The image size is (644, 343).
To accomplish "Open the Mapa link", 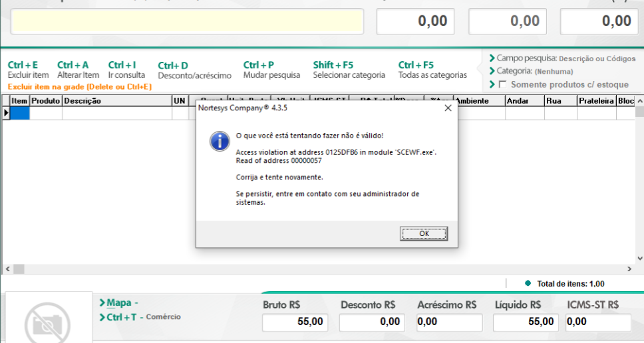I will (x=118, y=303).
